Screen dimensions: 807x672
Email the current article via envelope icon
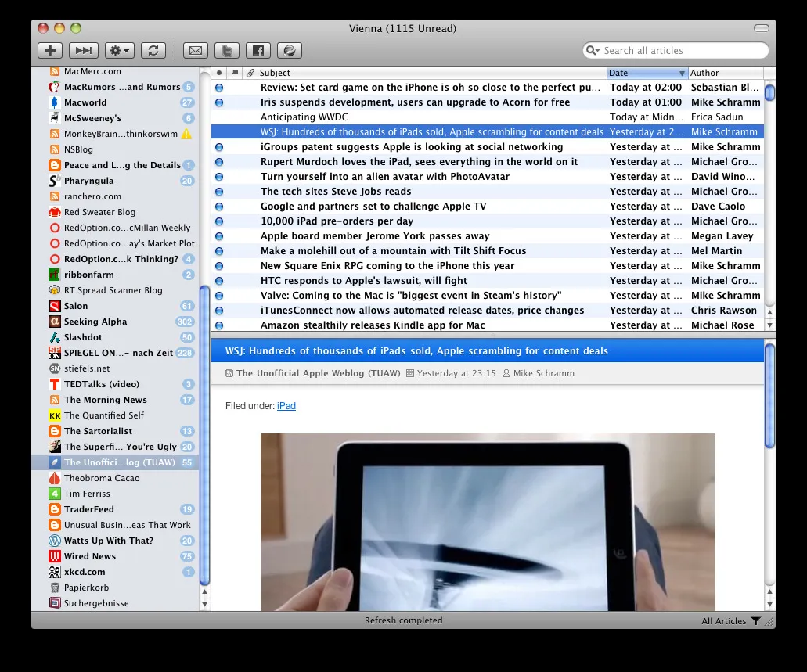(195, 49)
